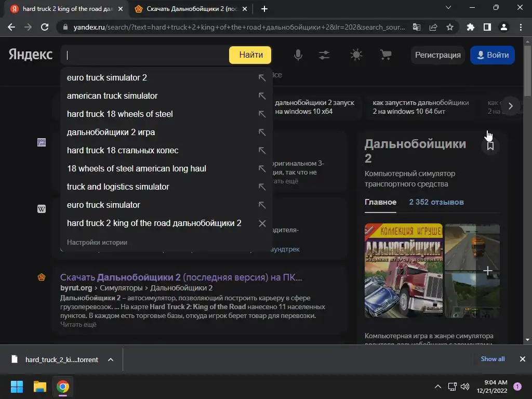Click Читать ещё under byrut.org result
Screen dimensions: 532x399
coord(78,324)
